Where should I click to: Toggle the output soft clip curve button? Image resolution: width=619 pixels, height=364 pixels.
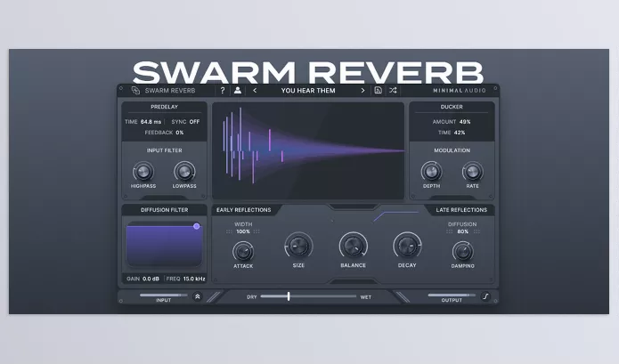pyautogui.click(x=485, y=296)
